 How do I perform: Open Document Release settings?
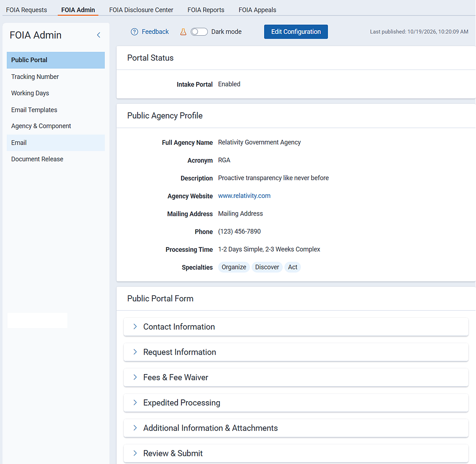[56, 159]
